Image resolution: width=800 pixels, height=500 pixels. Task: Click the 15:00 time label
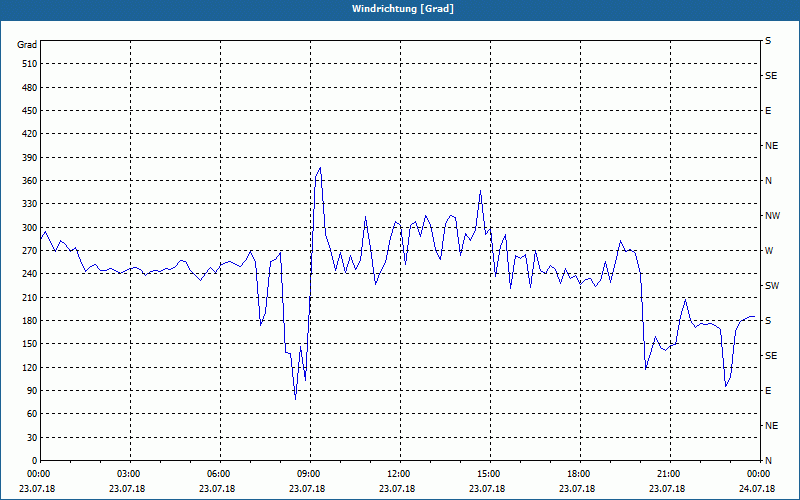[x=490, y=474]
